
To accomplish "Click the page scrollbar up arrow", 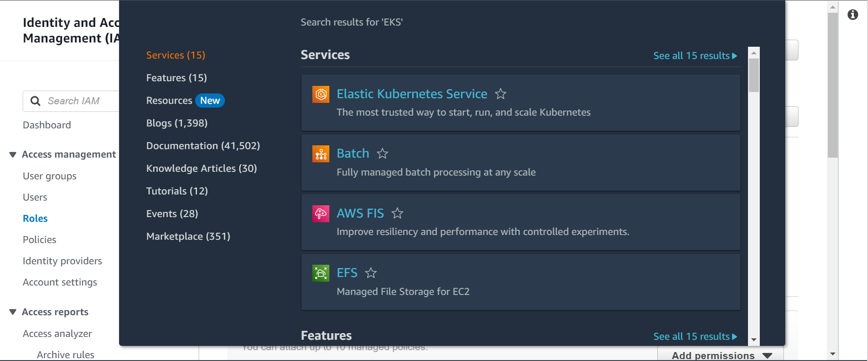I will tap(833, 7).
